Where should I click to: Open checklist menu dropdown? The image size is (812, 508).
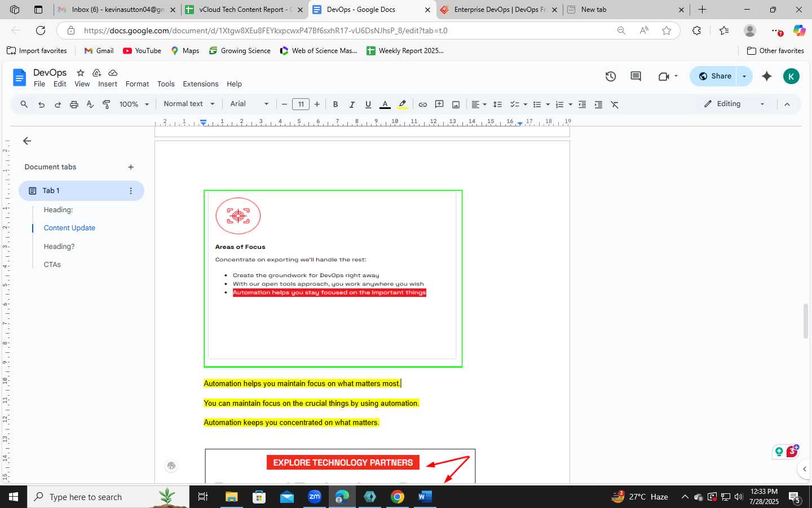(518, 104)
